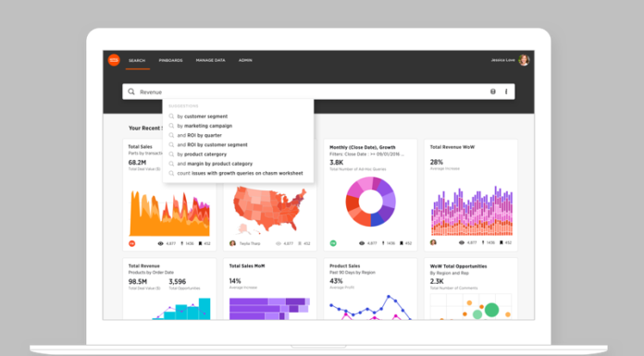The image size is (644, 356).
Task: Click the eye icon on Total Revenue WoW card
Action: tap(462, 242)
